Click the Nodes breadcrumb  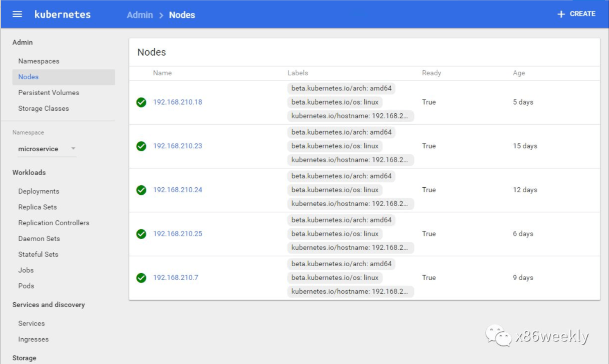[182, 15]
